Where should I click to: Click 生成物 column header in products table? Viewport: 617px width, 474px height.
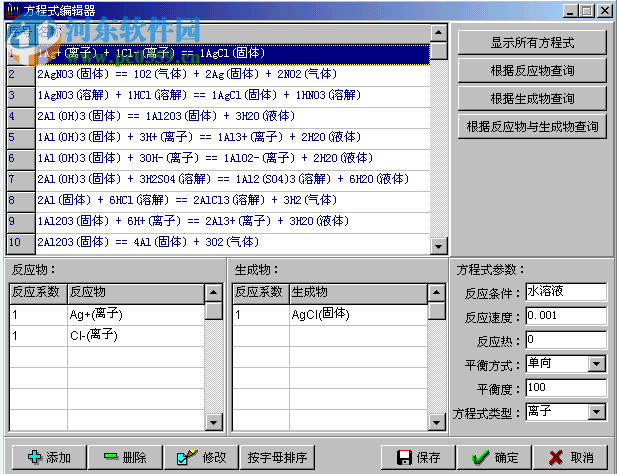click(x=358, y=293)
